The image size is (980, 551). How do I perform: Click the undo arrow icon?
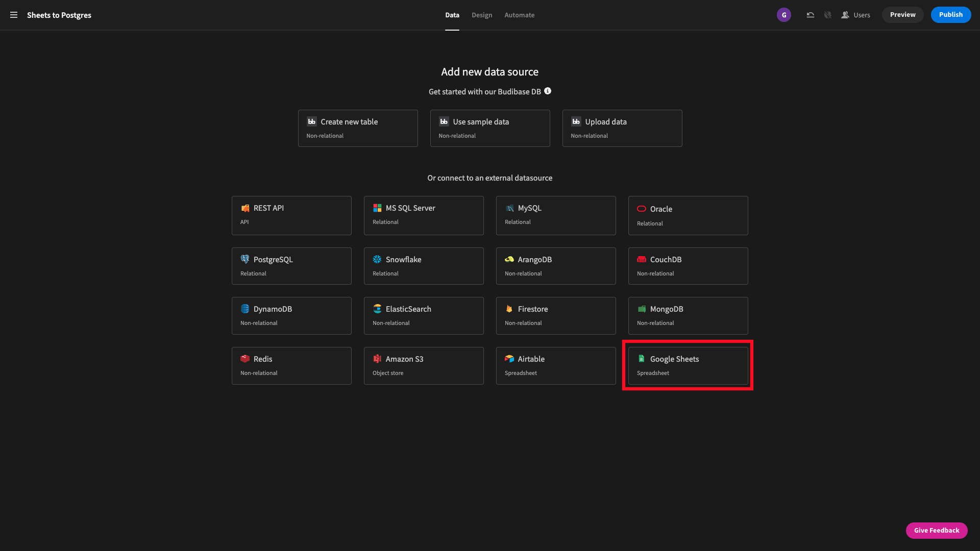[810, 15]
